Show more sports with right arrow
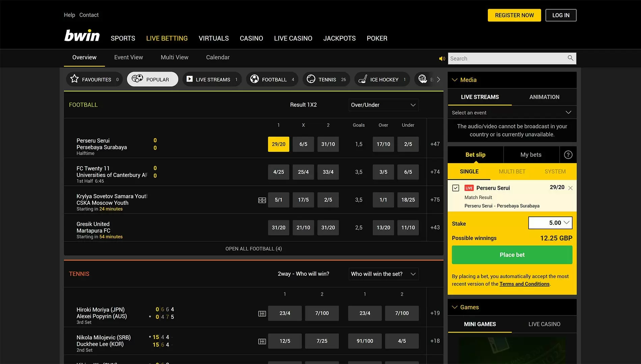This screenshot has height=364, width=641. coord(438,80)
